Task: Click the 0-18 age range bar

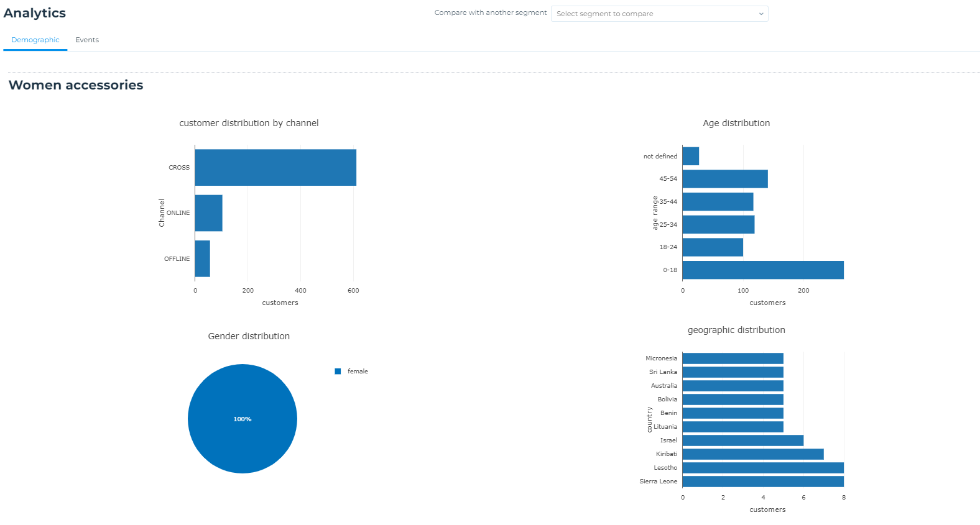Action: pos(763,270)
